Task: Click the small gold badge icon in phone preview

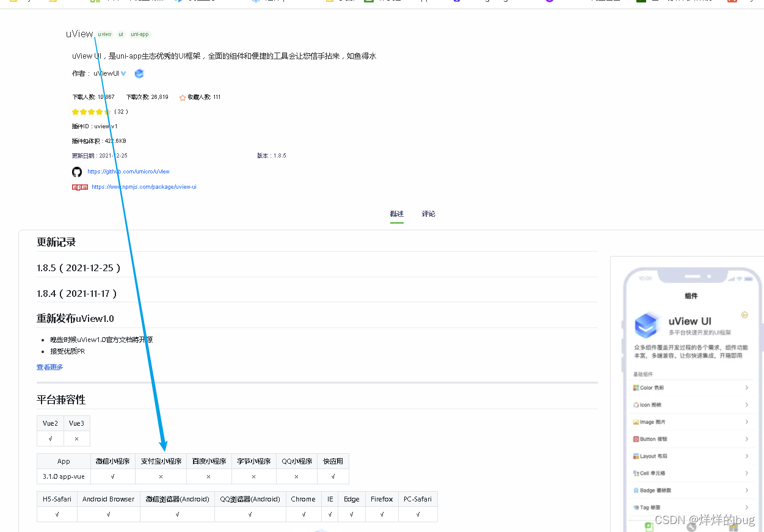Action: (x=744, y=315)
